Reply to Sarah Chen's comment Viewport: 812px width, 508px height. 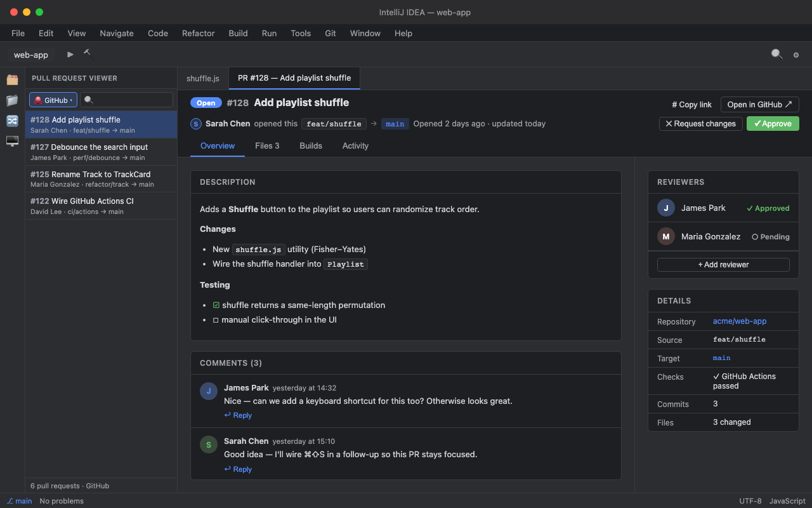[x=238, y=469]
